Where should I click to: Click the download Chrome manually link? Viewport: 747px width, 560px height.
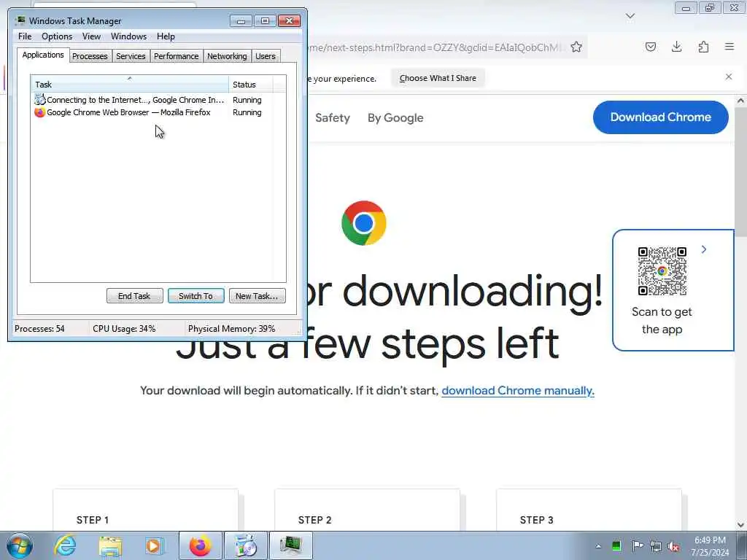click(x=518, y=391)
